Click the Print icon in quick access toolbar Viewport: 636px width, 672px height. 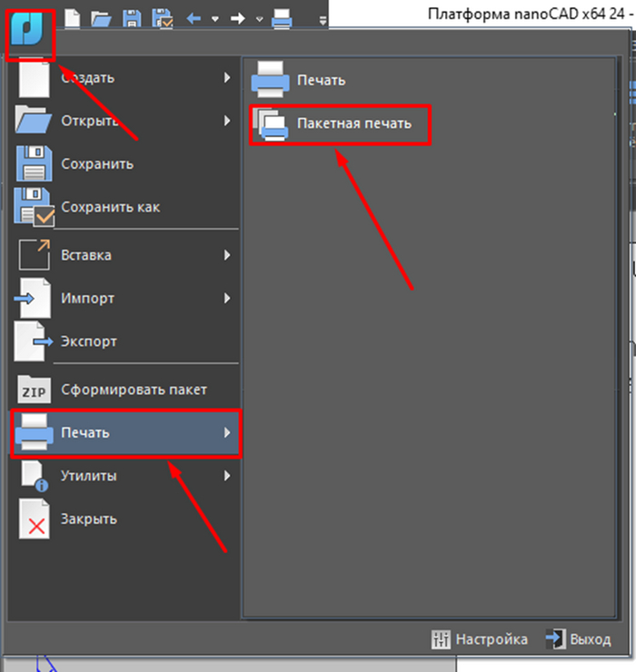pyautogui.click(x=282, y=19)
